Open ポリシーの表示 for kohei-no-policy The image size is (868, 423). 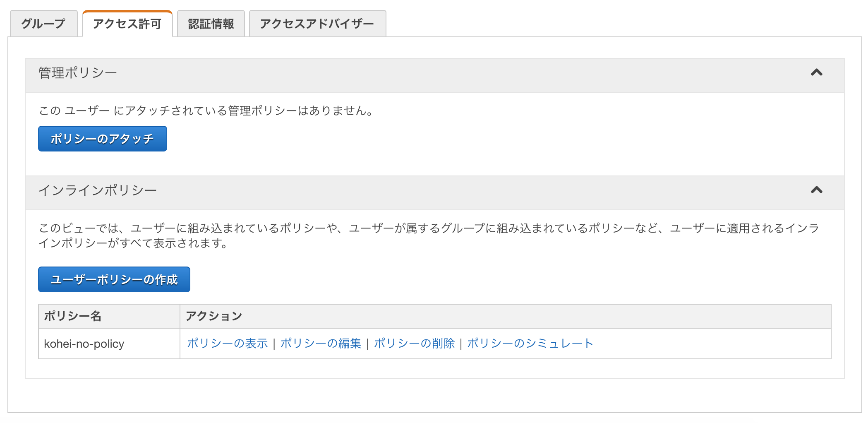[228, 343]
